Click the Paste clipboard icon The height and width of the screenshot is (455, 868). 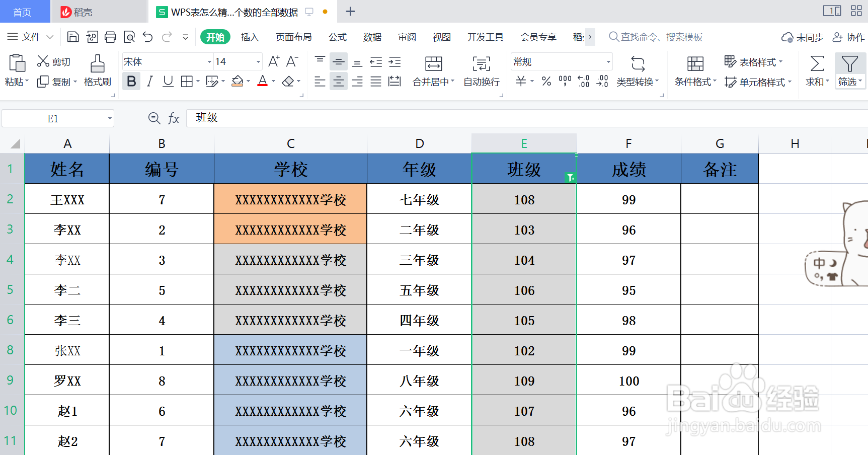[17, 63]
